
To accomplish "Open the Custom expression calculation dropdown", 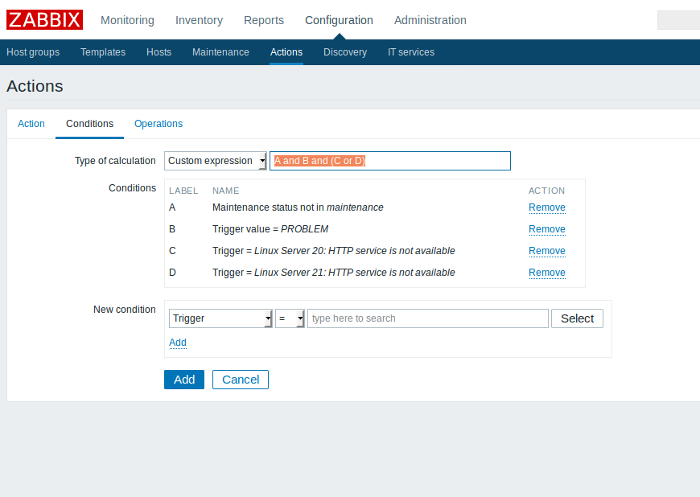I will 215,161.
